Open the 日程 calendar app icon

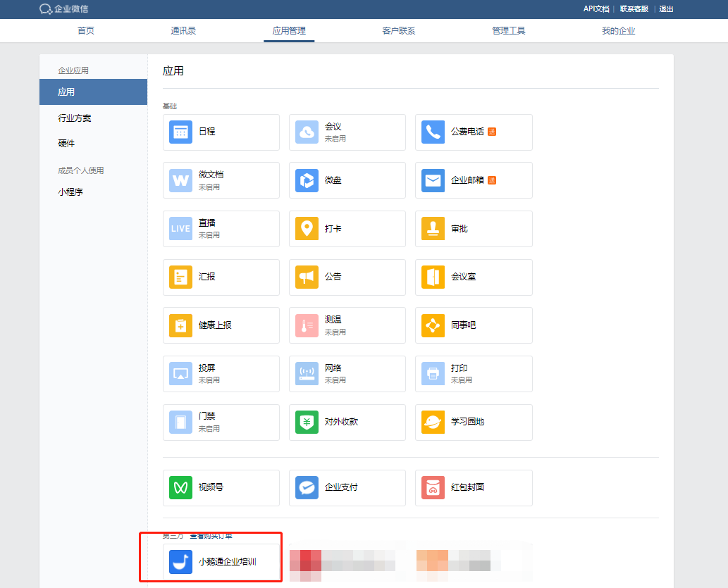point(180,132)
